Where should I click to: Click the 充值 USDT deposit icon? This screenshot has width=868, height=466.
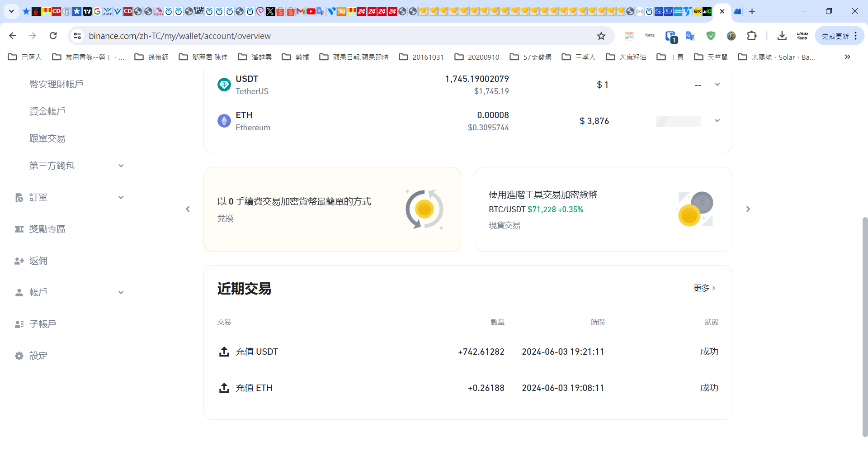pyautogui.click(x=224, y=352)
